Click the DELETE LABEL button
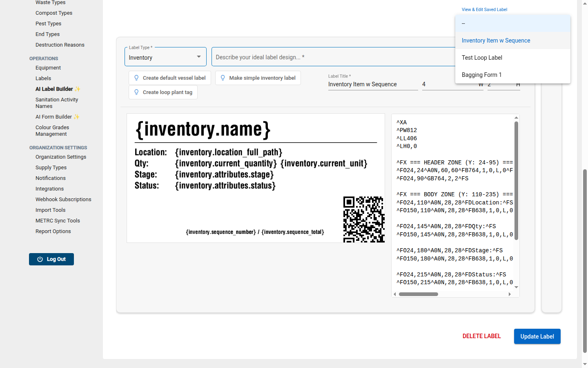The image size is (588, 368). coord(481,336)
